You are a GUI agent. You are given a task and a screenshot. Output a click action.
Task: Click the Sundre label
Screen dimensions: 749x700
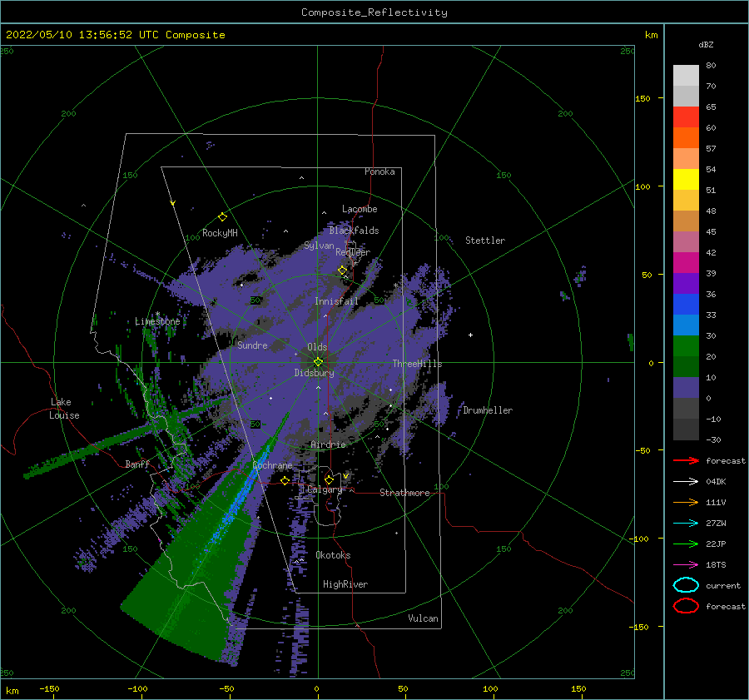(x=252, y=345)
